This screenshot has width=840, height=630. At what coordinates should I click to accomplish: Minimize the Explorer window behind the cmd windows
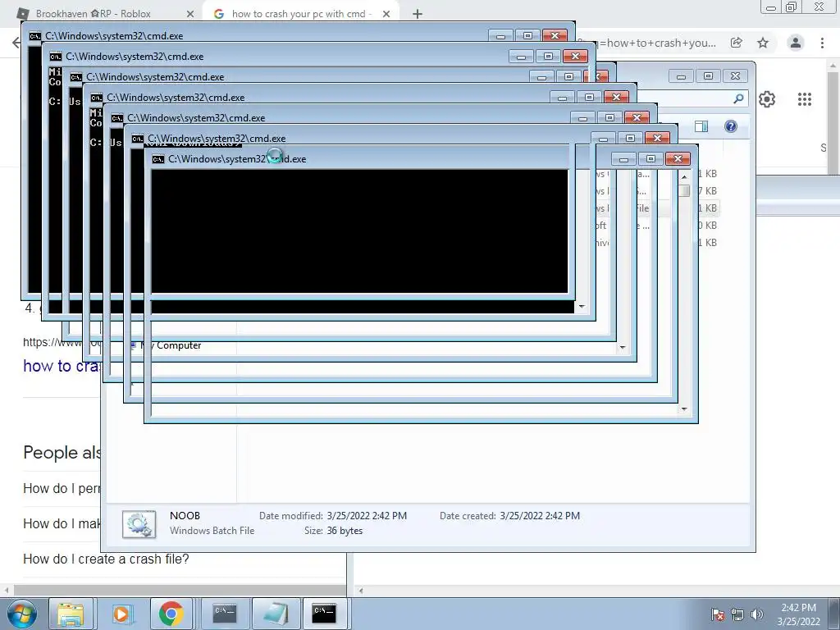(681, 76)
